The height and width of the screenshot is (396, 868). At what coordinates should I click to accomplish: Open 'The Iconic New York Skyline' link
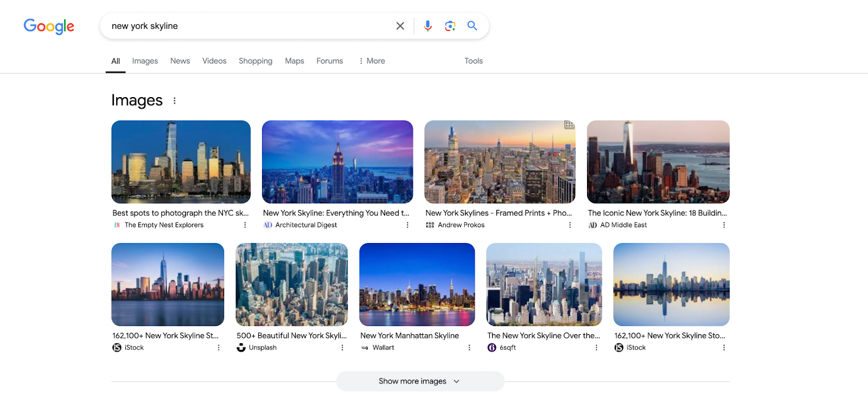pos(657,213)
